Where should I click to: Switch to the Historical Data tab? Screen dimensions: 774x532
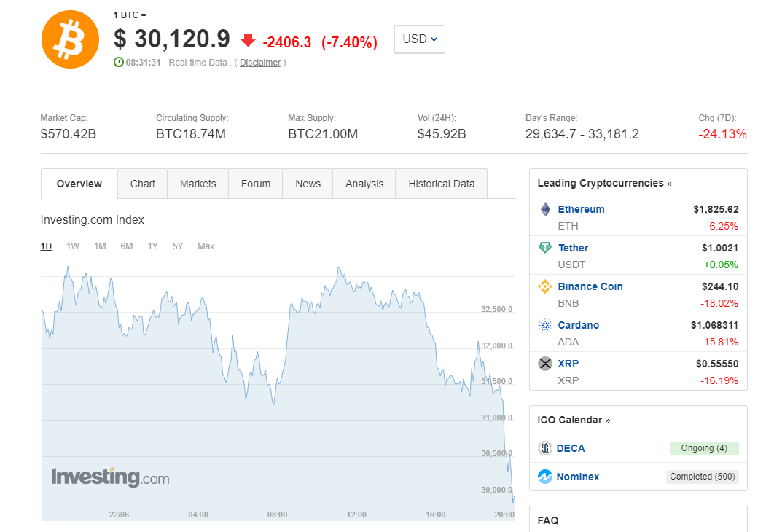coord(441,184)
